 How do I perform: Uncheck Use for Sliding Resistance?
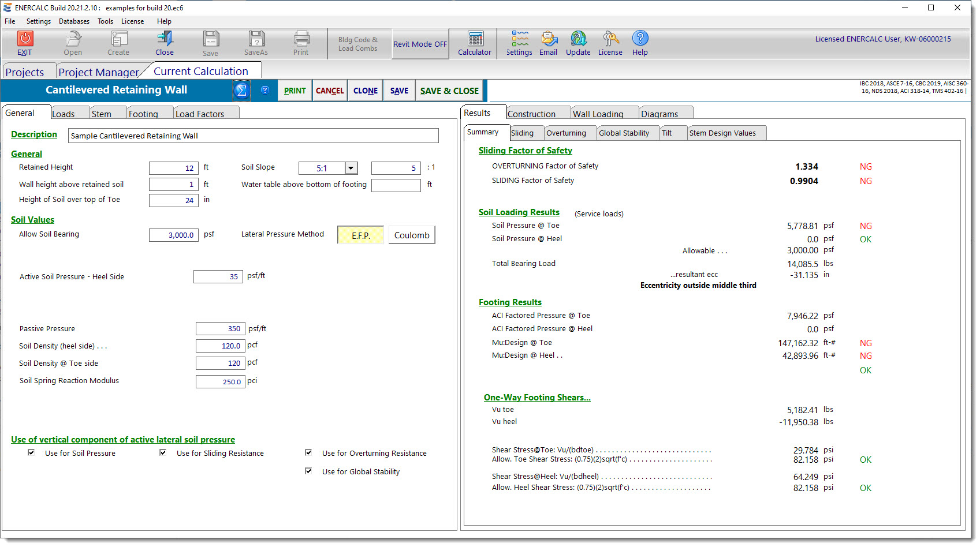[163, 453]
